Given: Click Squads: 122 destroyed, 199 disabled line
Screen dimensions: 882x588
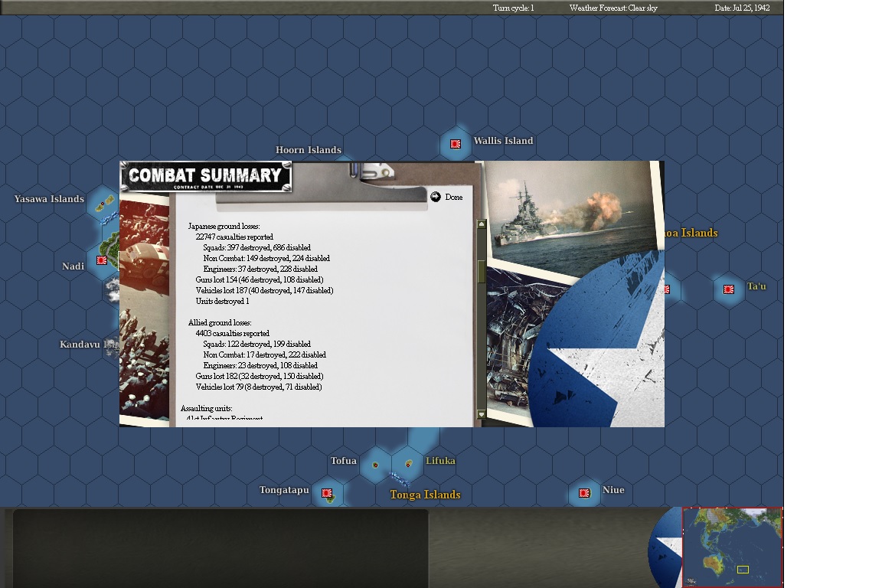Looking at the screenshot, I should point(257,344).
